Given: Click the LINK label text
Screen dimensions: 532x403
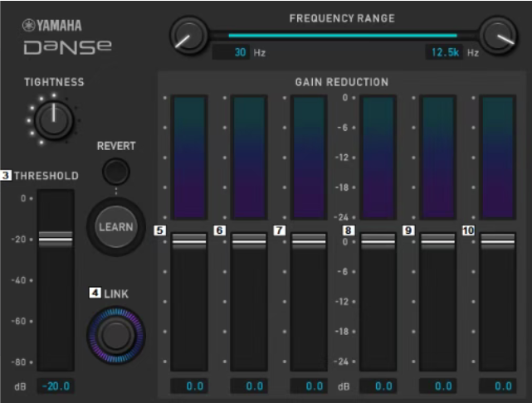Looking at the screenshot, I should tap(116, 294).
